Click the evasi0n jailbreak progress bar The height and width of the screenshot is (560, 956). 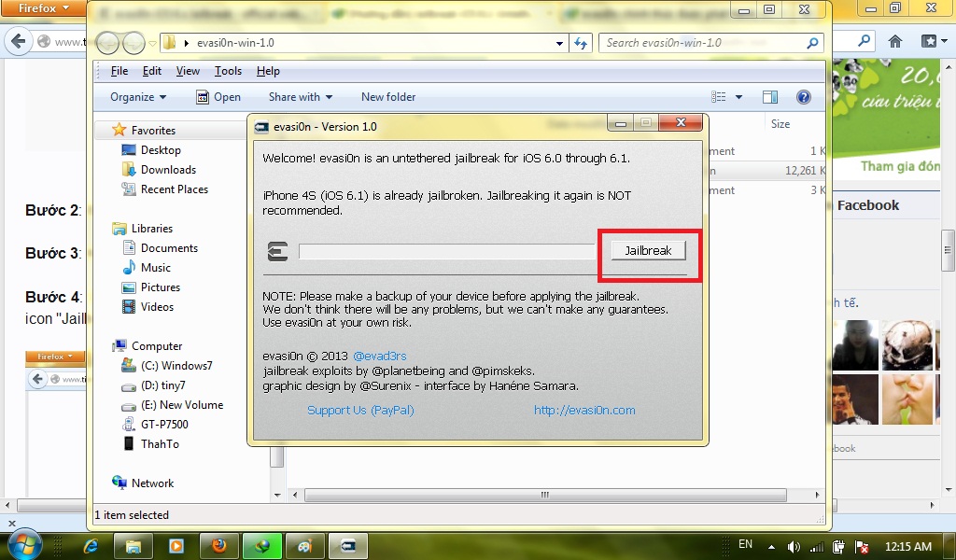447,251
